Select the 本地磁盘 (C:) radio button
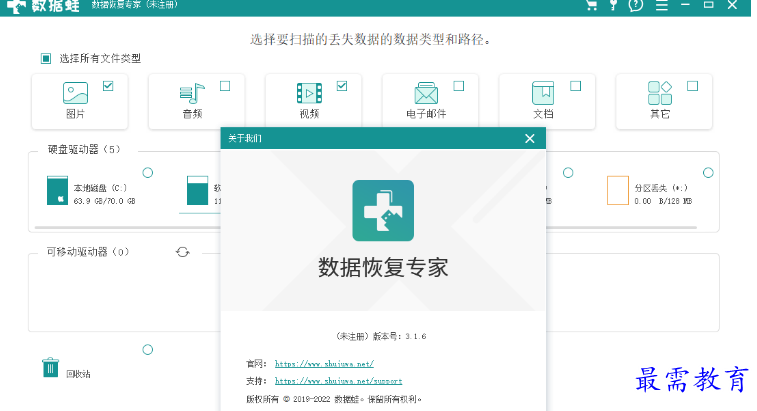Screen dimensions: 757x411 (x=148, y=172)
